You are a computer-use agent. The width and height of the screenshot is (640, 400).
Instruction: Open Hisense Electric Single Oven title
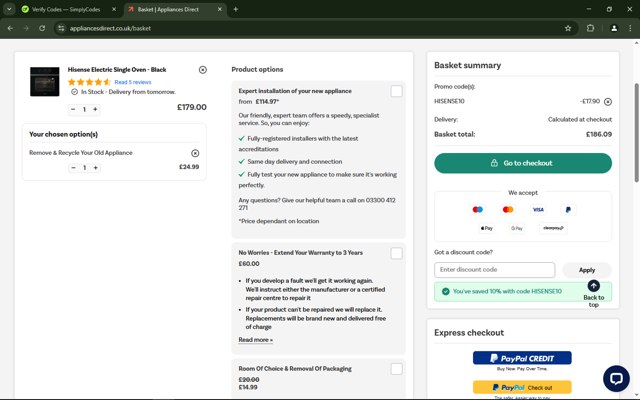(117, 70)
